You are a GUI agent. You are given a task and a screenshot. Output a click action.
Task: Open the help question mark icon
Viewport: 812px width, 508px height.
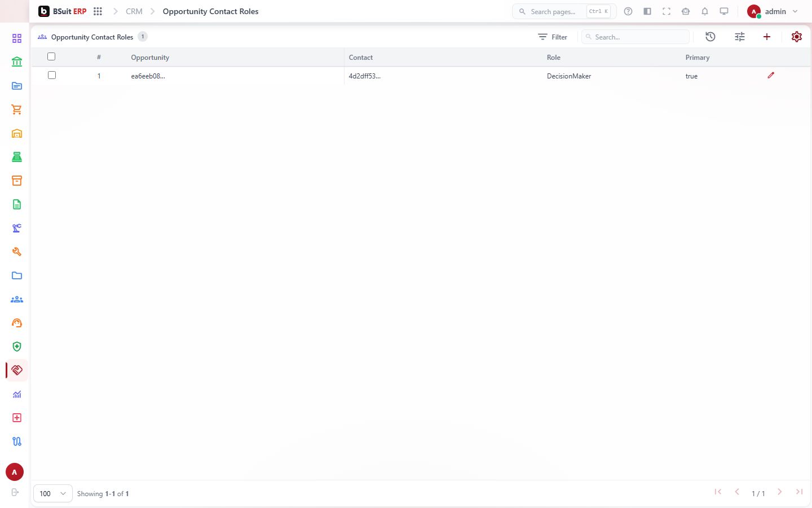[628, 11]
